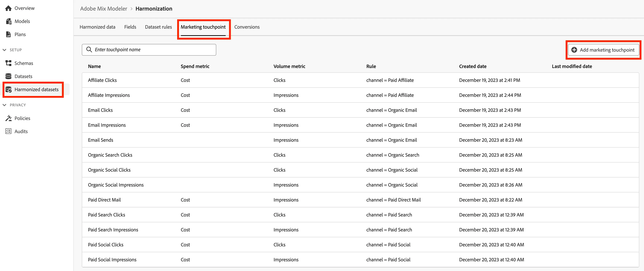Click rule 'channel = Paid Direct Mail'

tap(393, 200)
